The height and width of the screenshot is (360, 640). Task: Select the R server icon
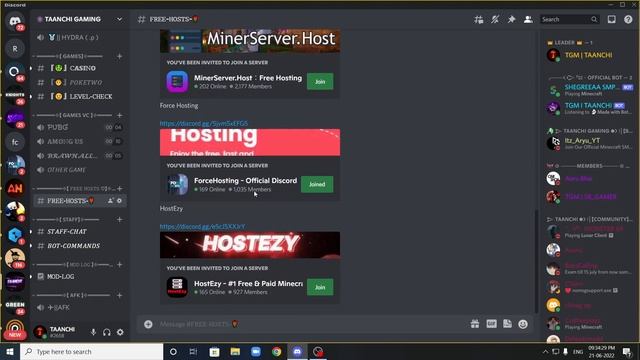point(15,49)
